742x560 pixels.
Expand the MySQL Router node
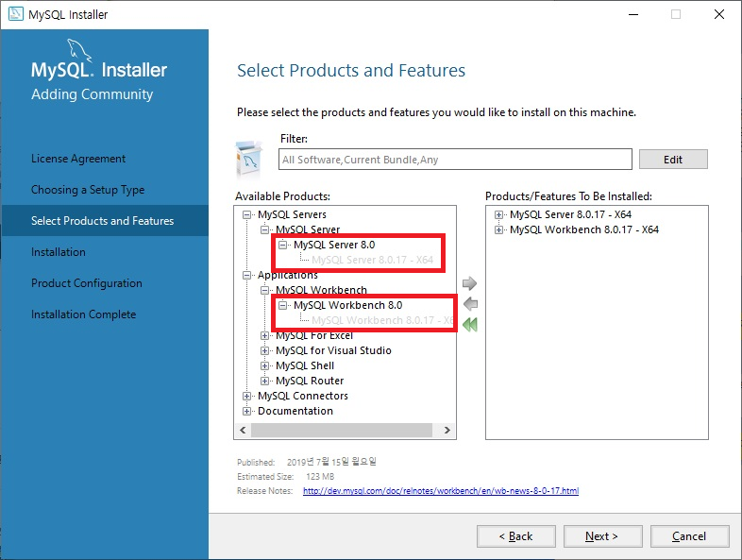(x=264, y=382)
